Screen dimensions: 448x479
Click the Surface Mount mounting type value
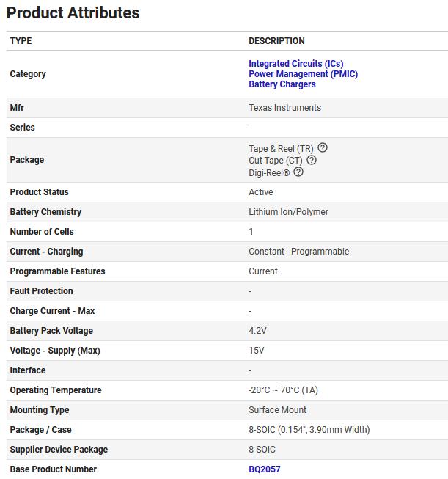tap(277, 410)
